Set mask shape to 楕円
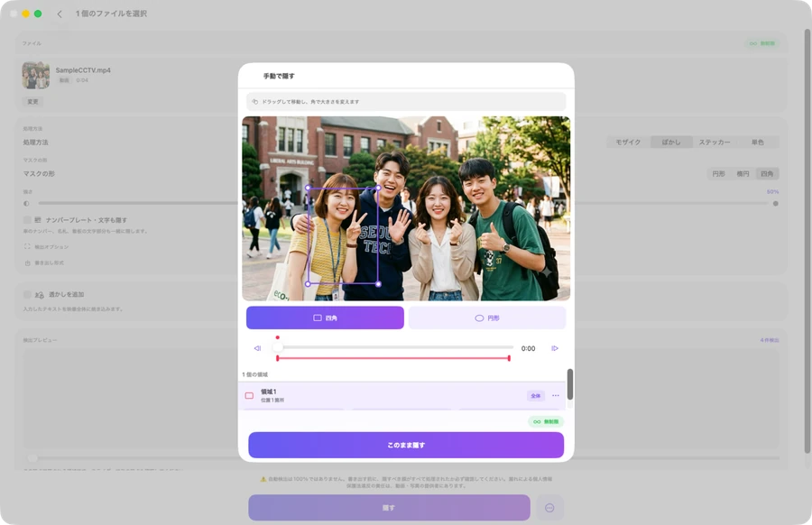812x525 pixels. click(x=743, y=174)
